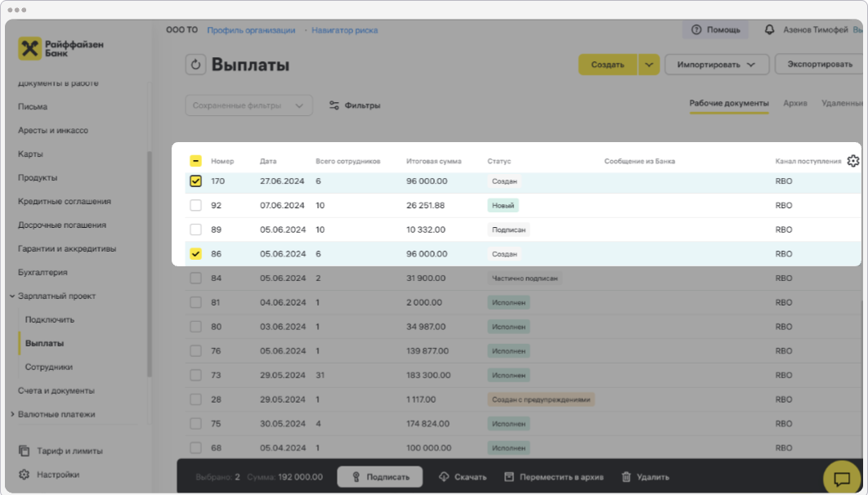868x495 pixels.
Task: Click the refresh icon beside Выплаты heading
Action: [x=195, y=65]
